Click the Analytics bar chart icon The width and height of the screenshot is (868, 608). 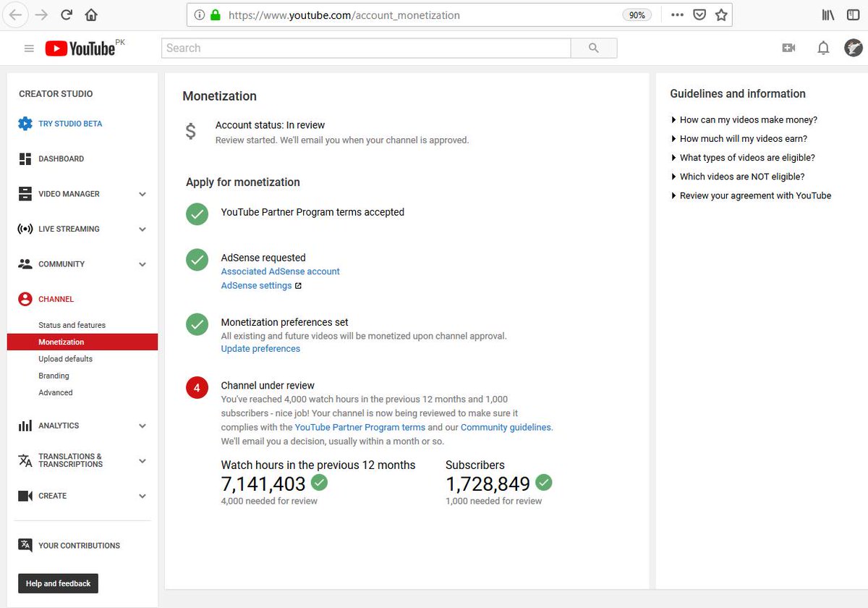coord(25,426)
